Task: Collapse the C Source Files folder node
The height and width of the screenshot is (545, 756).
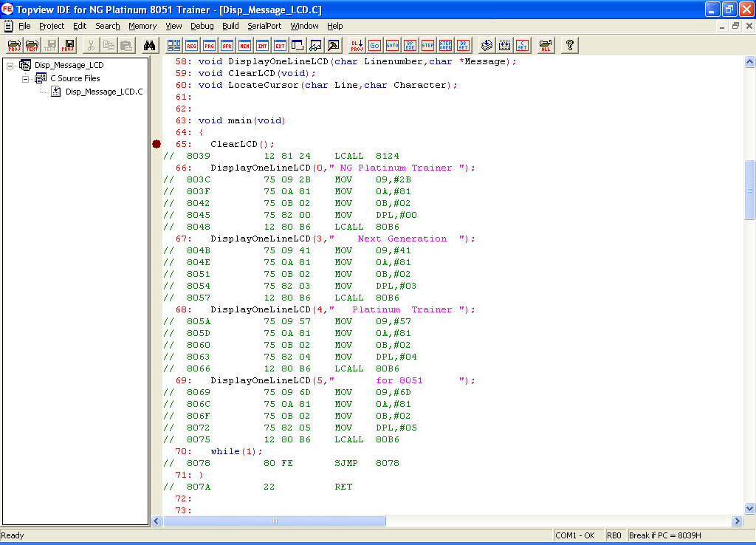Action: click(x=26, y=78)
